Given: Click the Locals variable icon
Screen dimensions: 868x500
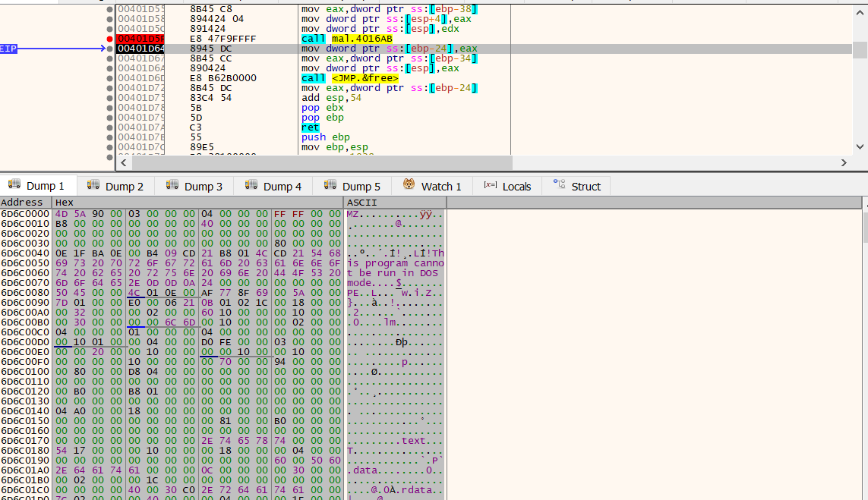Looking at the screenshot, I should point(490,186).
